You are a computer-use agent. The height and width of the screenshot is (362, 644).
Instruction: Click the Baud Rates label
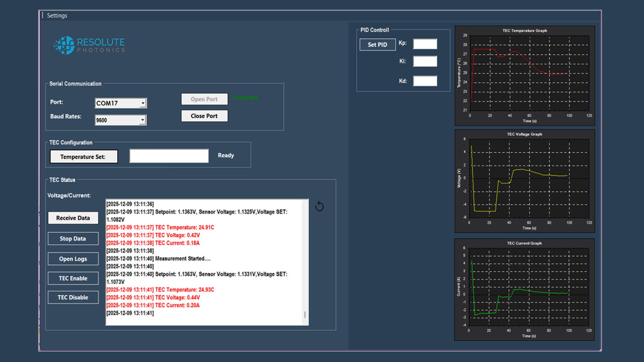(66, 116)
